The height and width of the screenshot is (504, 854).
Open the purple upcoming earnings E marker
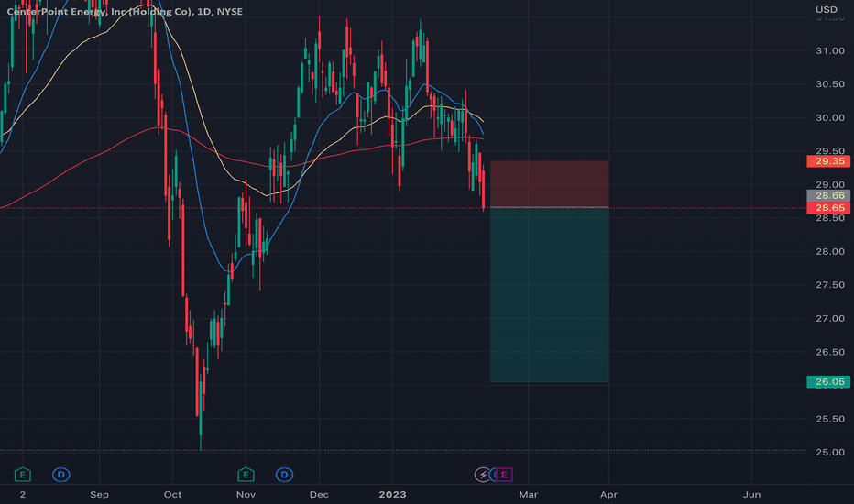504,475
